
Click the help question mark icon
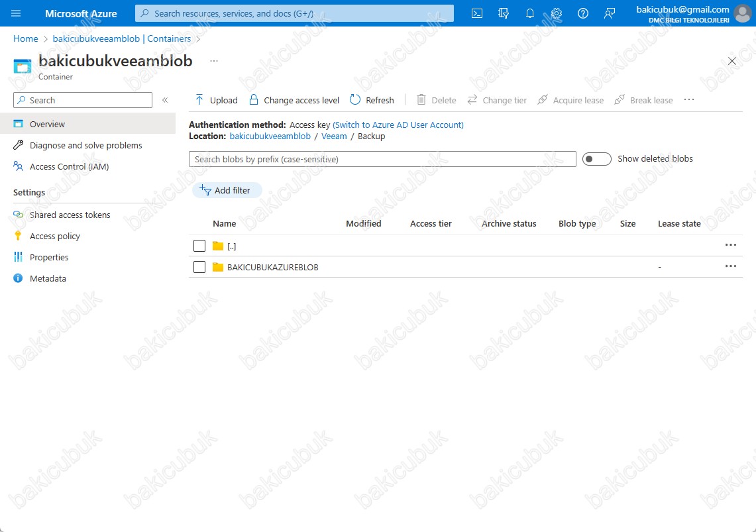583,13
